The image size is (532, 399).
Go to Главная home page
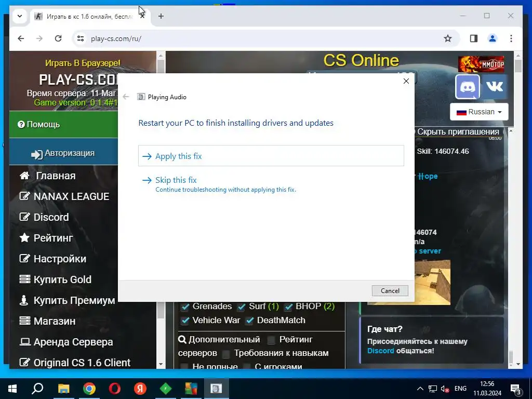pyautogui.click(x=47, y=176)
